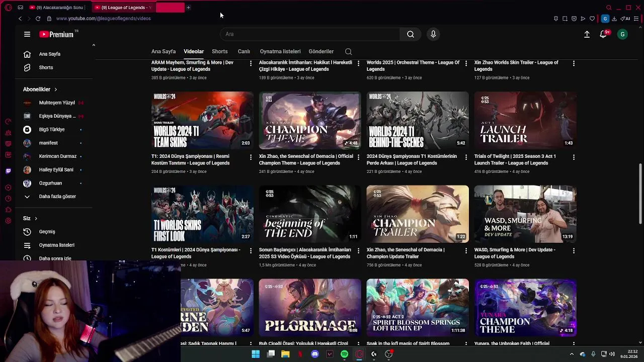Open the Opera AI toolbar icon

pyautogui.click(x=625, y=19)
